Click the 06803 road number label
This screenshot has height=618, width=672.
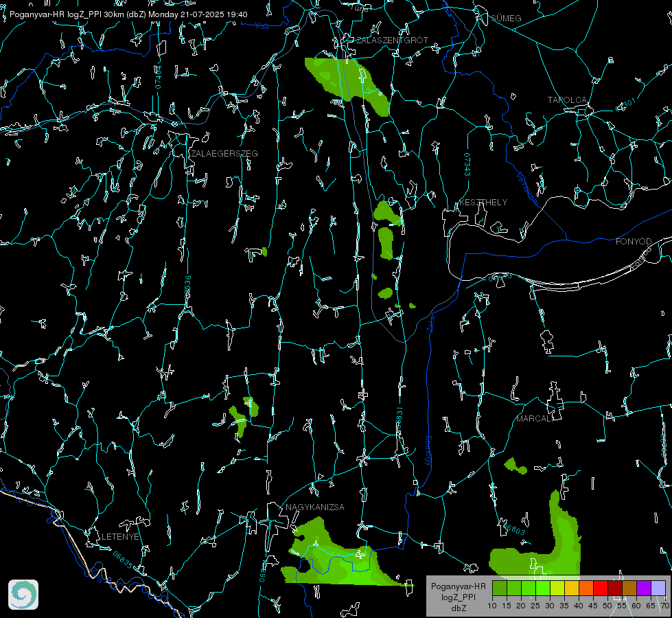click(513, 529)
